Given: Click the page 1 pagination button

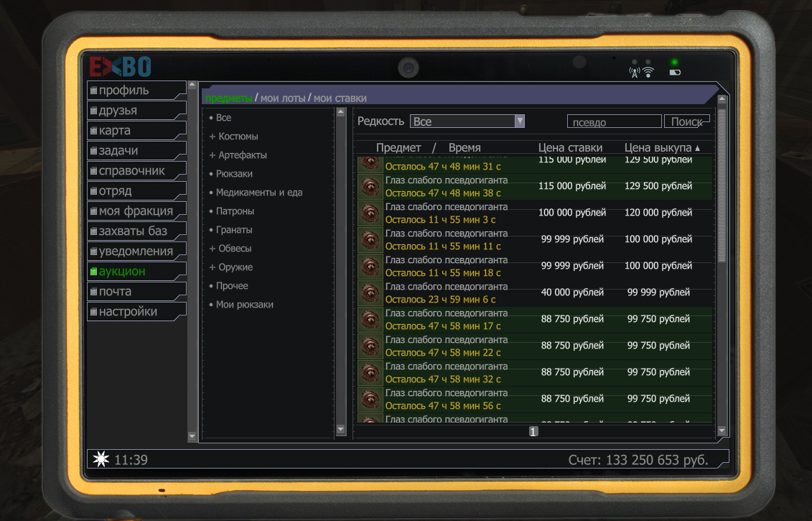Looking at the screenshot, I should pos(533,431).
